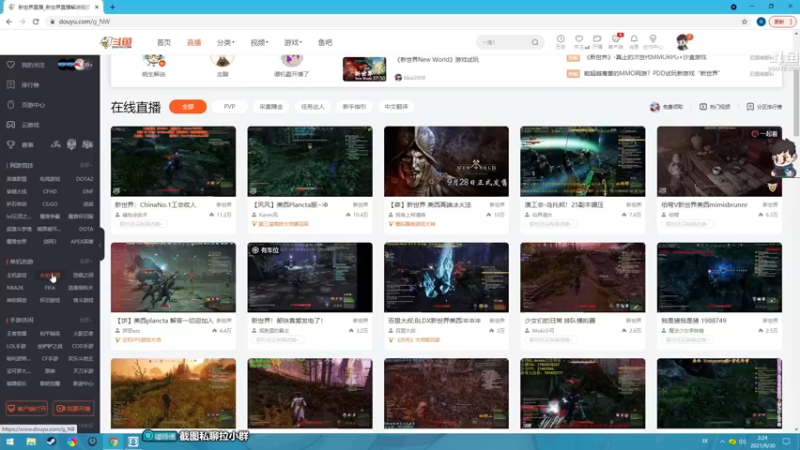Open the start-streaming camera icon in header
800x450 pixels.
pos(597,41)
